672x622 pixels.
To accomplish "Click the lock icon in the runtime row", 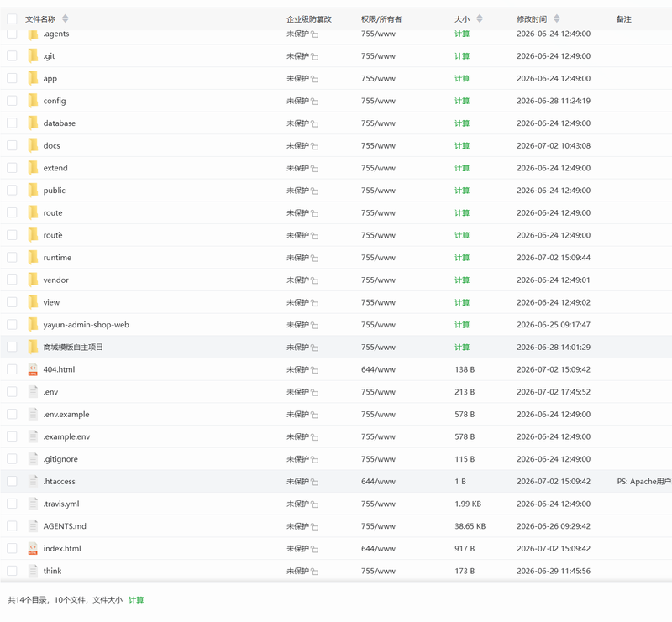I will click(314, 258).
